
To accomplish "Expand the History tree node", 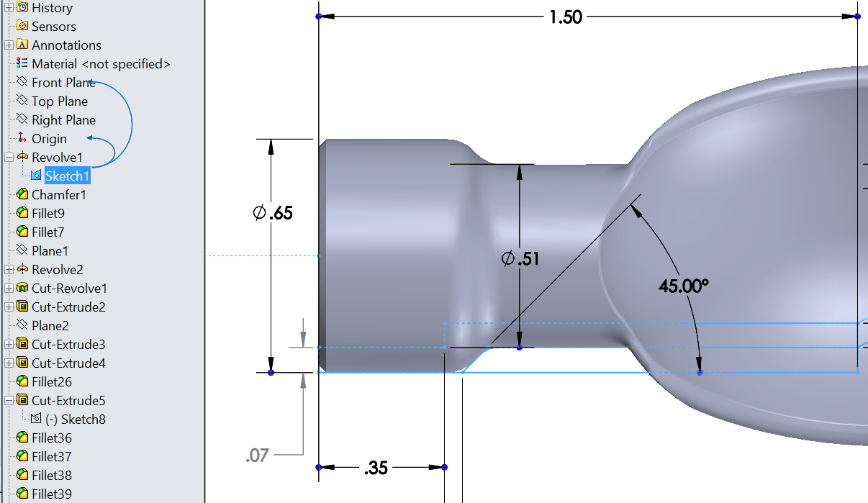I will [x=9, y=7].
